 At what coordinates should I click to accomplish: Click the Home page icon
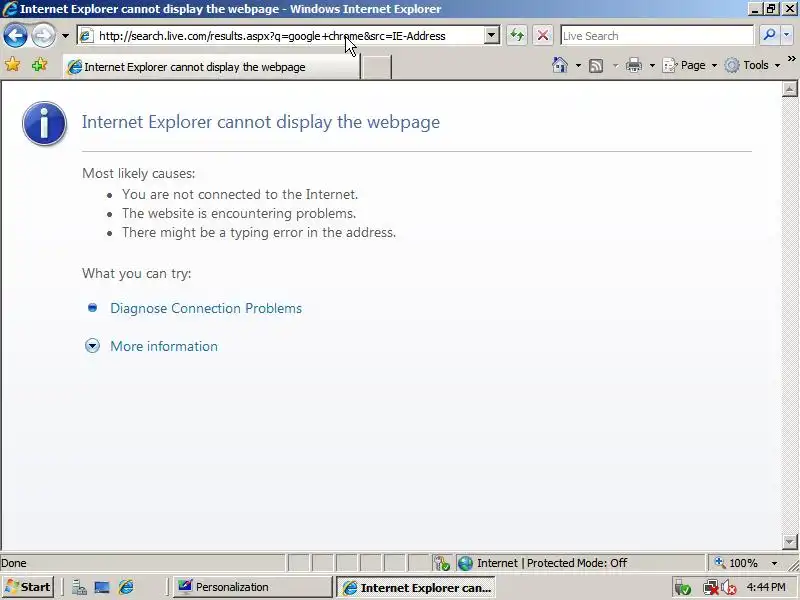point(560,65)
